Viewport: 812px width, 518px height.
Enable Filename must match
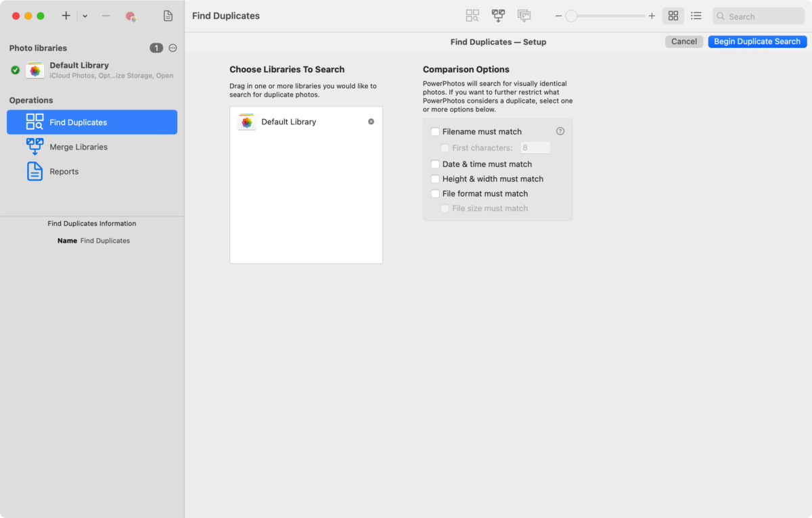coord(435,132)
